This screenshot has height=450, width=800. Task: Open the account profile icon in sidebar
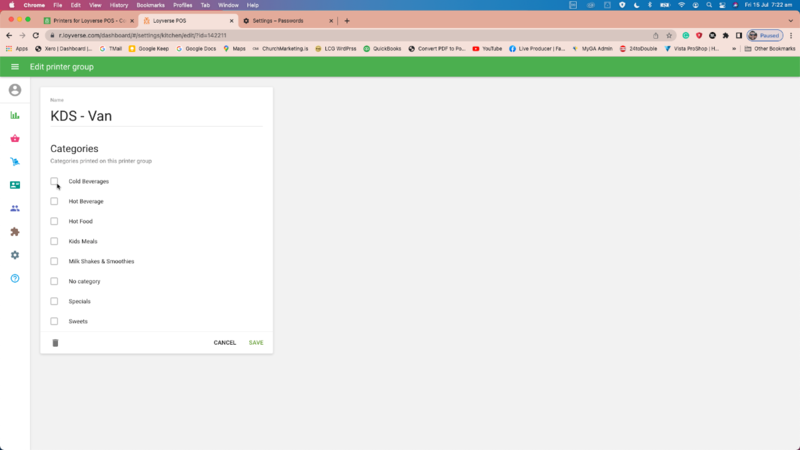point(15,90)
